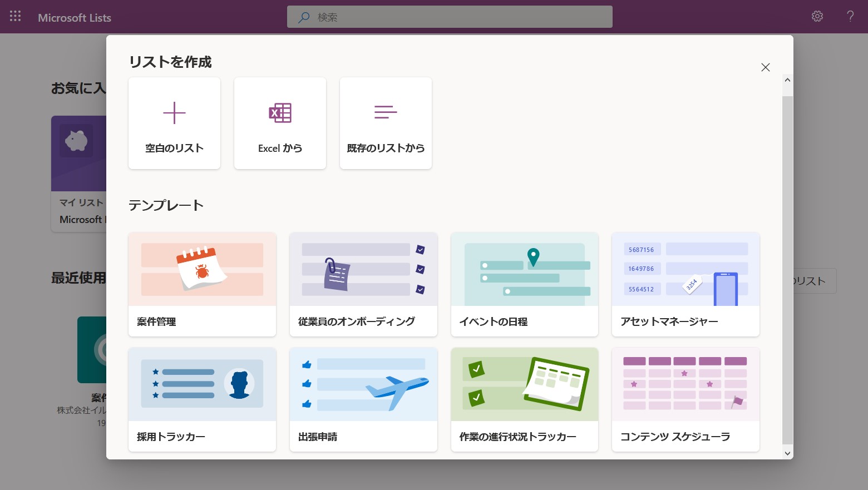Select the イベントの日程 template thumbnail
This screenshot has height=490, width=868.
(x=525, y=269)
